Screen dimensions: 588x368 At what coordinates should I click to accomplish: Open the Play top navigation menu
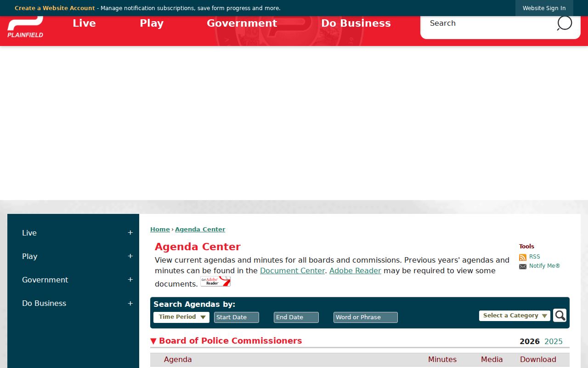pyautogui.click(x=152, y=23)
